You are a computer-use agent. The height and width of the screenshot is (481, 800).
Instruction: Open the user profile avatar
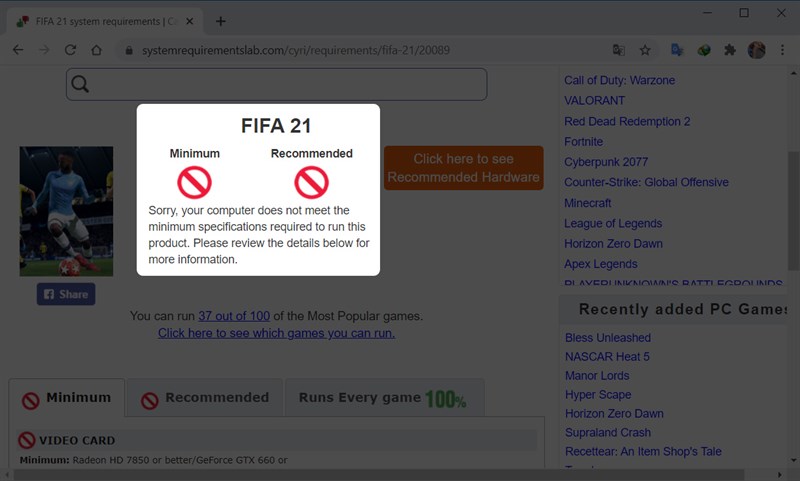[x=757, y=50]
